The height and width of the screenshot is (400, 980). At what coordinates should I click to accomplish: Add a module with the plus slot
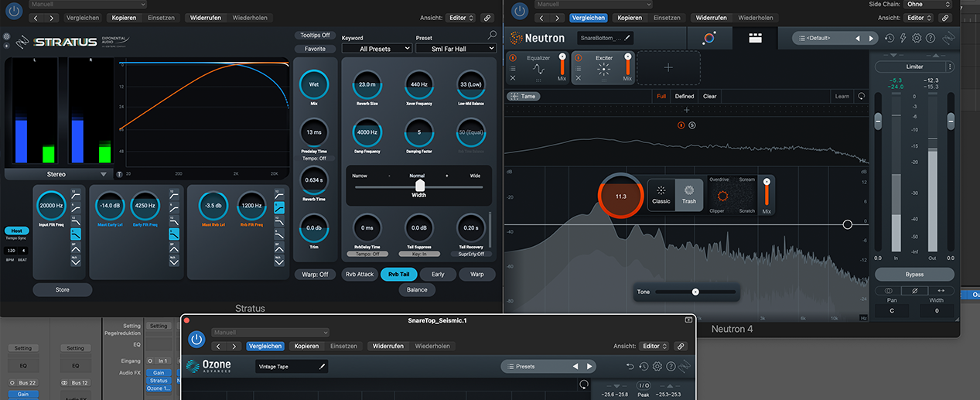tap(668, 68)
